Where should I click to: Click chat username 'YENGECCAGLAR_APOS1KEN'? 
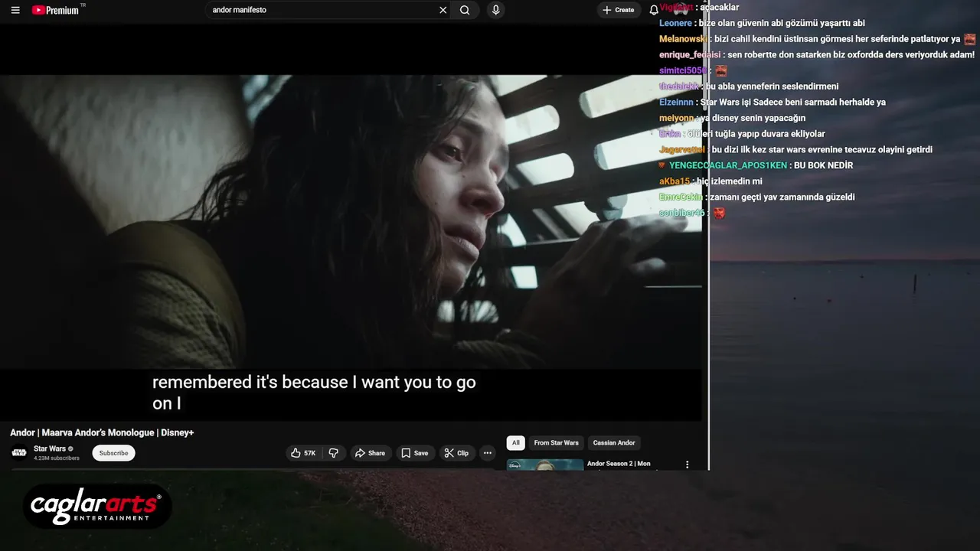coord(728,165)
